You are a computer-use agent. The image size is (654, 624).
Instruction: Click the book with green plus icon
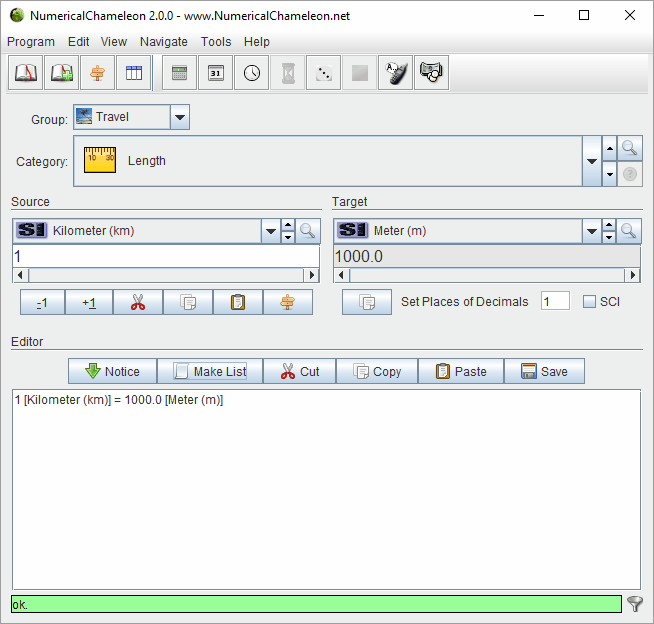click(62, 73)
